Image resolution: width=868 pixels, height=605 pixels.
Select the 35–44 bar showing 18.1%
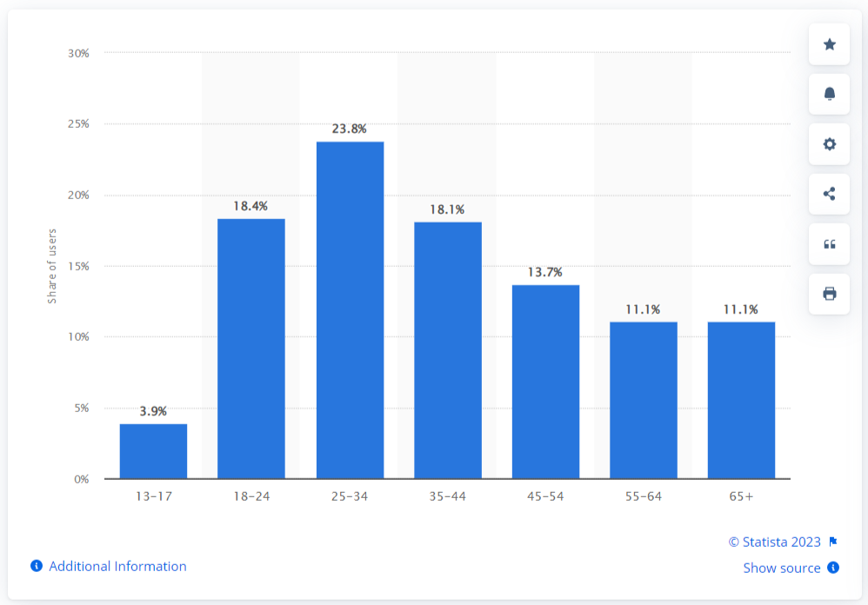pyautogui.click(x=448, y=350)
